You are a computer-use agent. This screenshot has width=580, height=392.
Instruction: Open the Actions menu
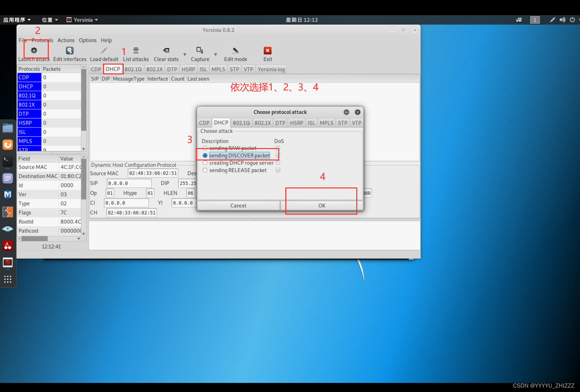tap(66, 40)
